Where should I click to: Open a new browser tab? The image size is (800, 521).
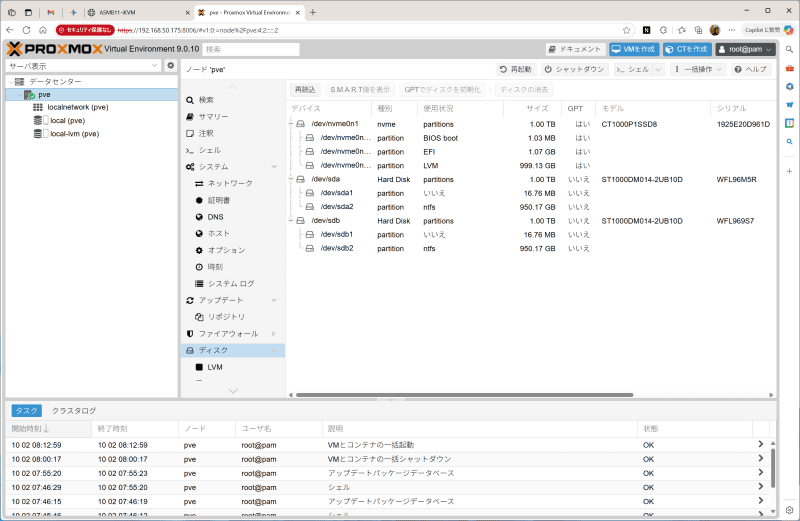point(313,12)
